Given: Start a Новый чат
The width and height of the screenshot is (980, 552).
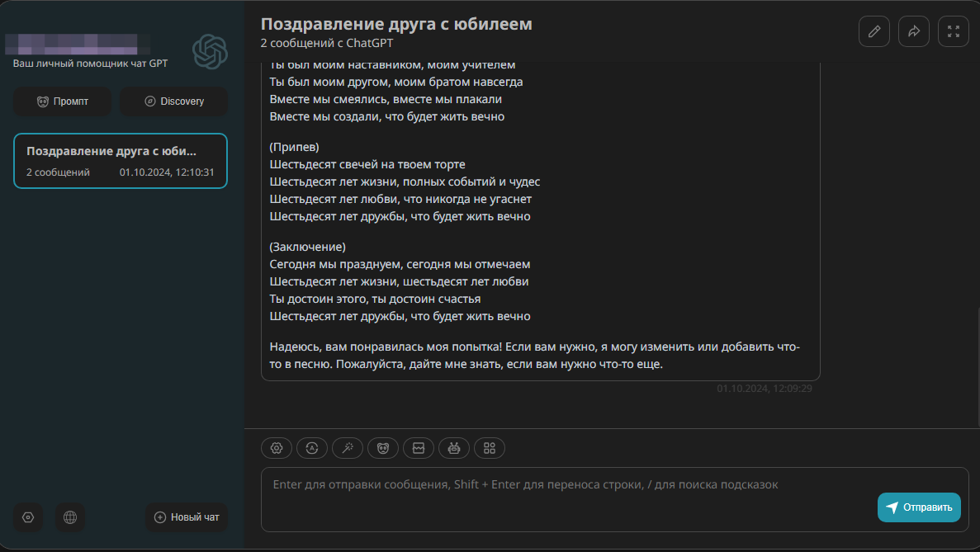Looking at the screenshot, I should coord(187,517).
